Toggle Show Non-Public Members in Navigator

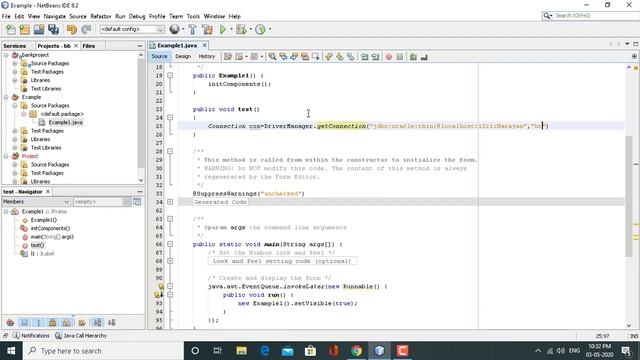click(x=53, y=322)
